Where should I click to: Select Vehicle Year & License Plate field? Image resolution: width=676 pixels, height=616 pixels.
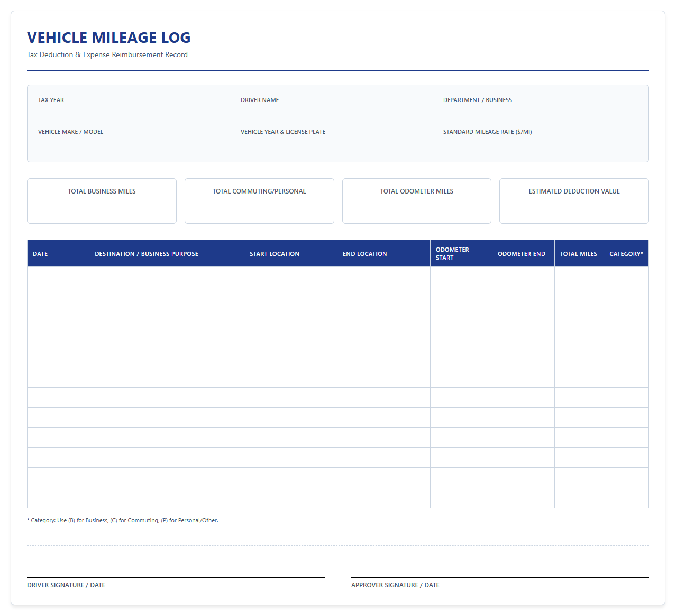click(337, 144)
